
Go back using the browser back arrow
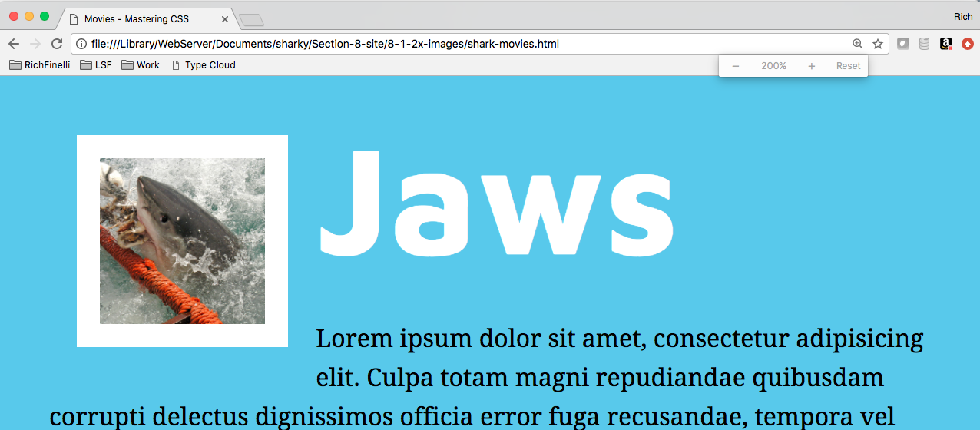coord(14,44)
